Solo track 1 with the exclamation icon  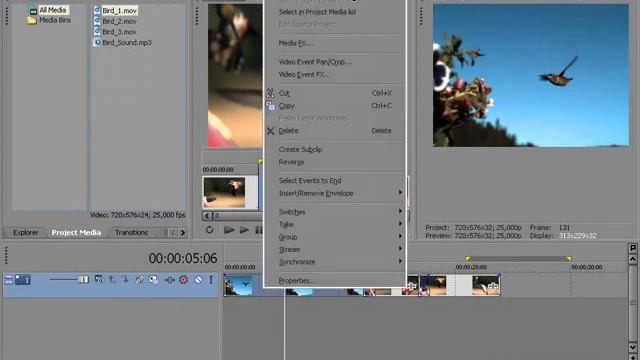[211, 280]
